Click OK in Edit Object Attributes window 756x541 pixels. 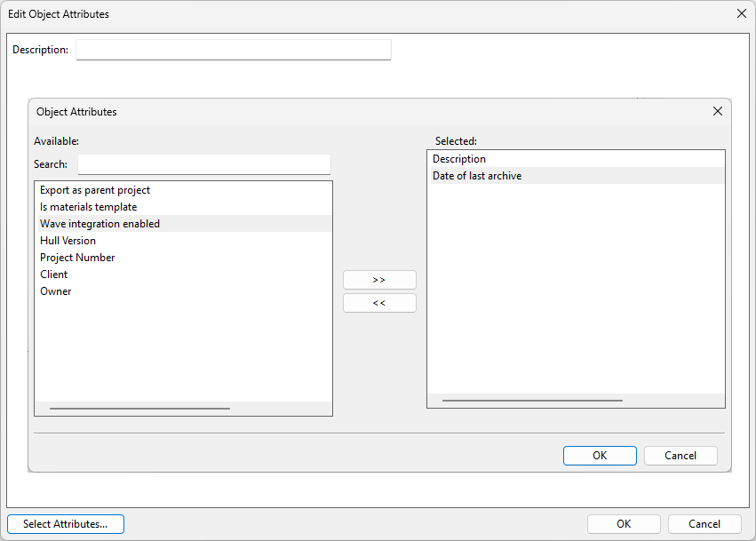click(x=624, y=524)
